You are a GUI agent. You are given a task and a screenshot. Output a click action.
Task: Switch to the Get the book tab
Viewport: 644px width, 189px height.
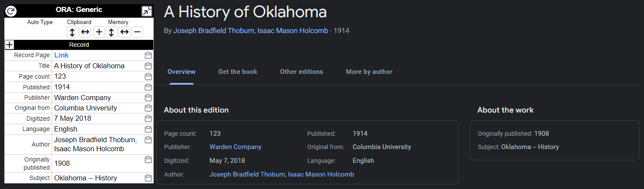(237, 72)
